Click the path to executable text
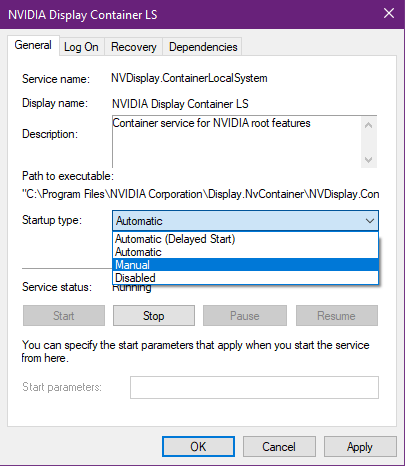This screenshot has height=467, width=405. (x=201, y=194)
